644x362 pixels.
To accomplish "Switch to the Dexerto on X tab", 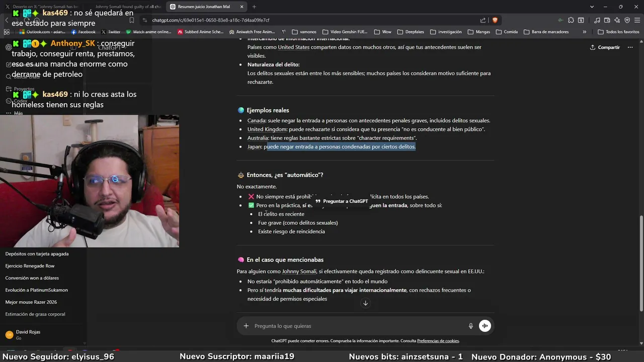I will pyautogui.click(x=41, y=7).
